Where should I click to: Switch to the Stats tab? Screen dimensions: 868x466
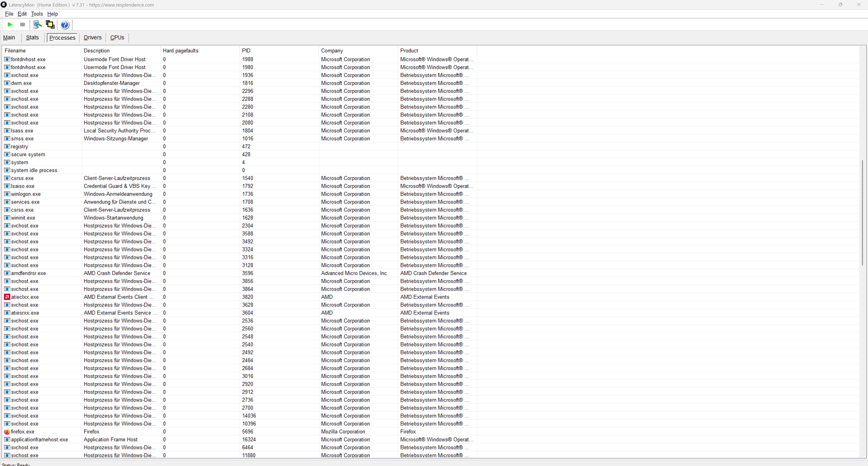click(x=32, y=37)
